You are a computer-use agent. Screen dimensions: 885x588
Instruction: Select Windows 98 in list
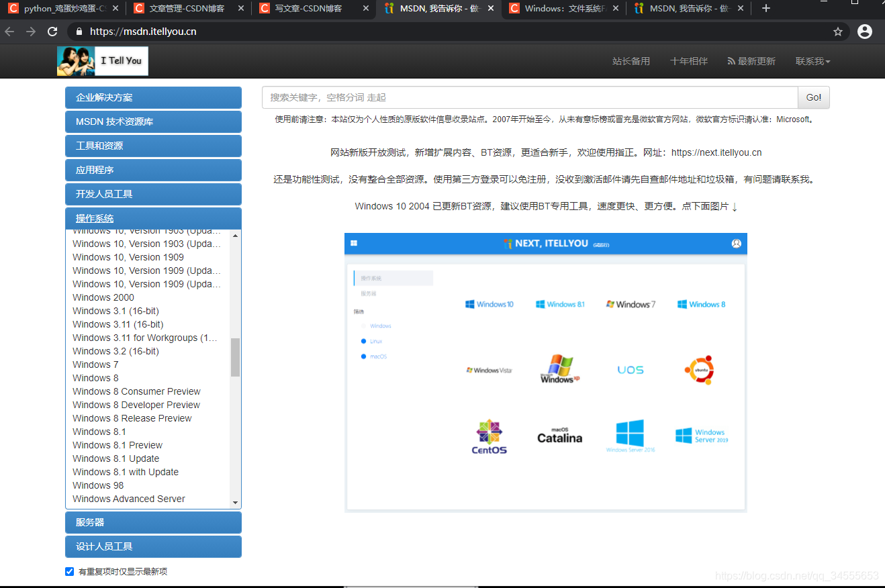tap(98, 485)
